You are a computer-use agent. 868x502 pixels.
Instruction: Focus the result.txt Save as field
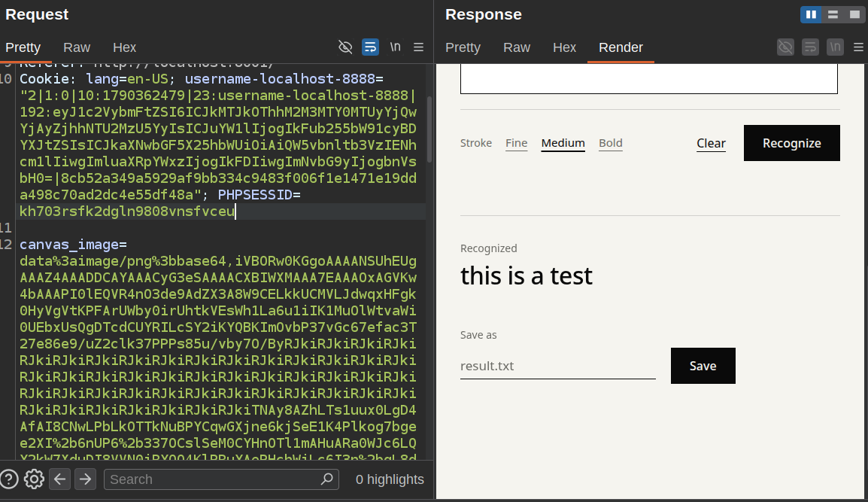click(x=558, y=366)
